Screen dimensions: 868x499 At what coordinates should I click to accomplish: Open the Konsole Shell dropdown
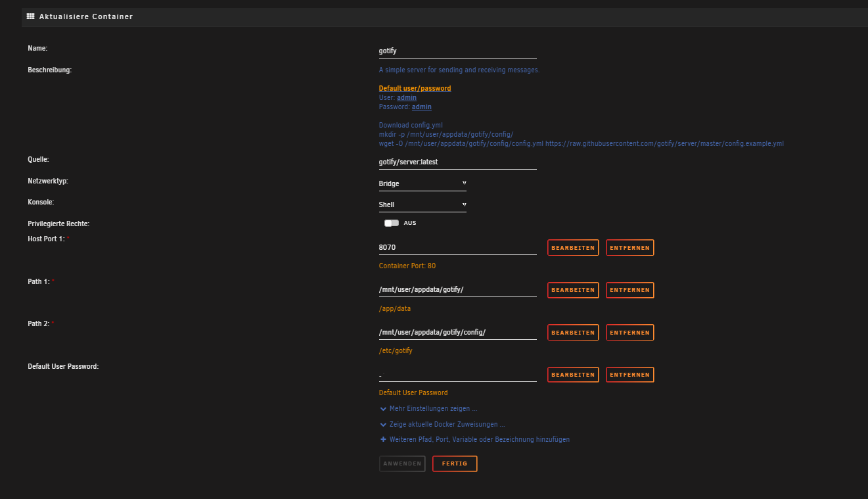[x=423, y=204]
